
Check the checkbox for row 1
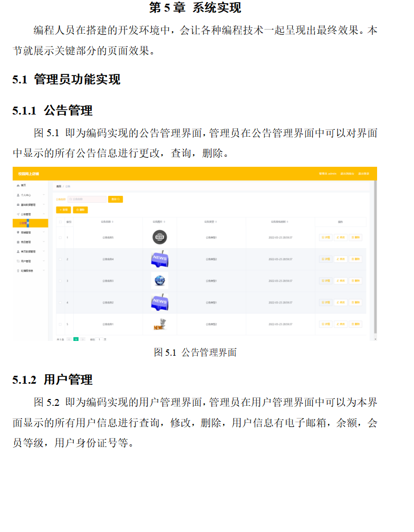pyautogui.click(x=60, y=237)
